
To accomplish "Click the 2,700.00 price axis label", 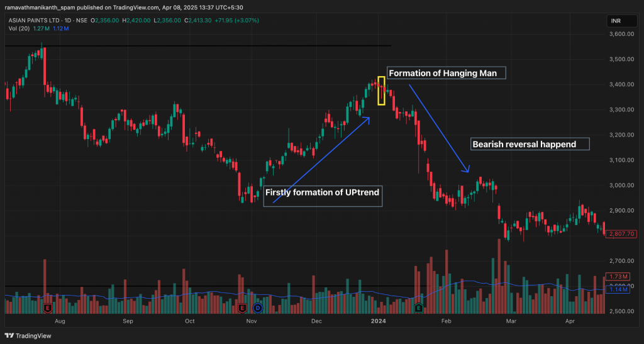I will click(621, 260).
